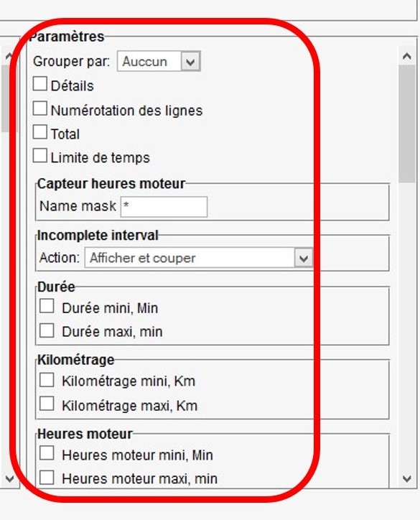Click the arrow button of Action combo
420x520 pixels.
(303, 258)
